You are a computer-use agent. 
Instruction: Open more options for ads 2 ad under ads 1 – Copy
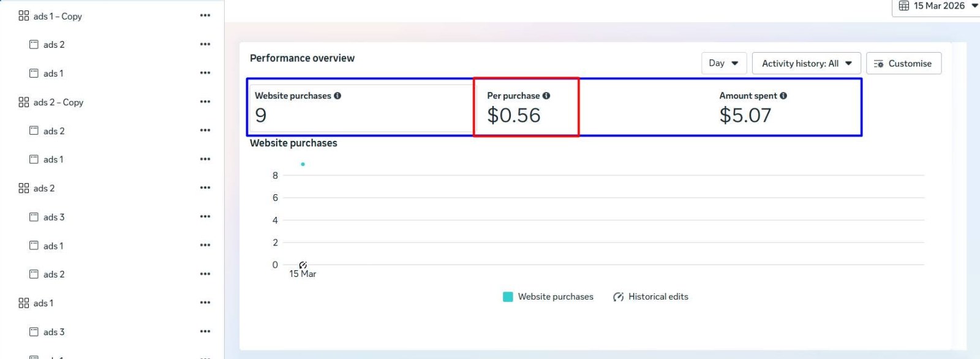click(x=205, y=44)
